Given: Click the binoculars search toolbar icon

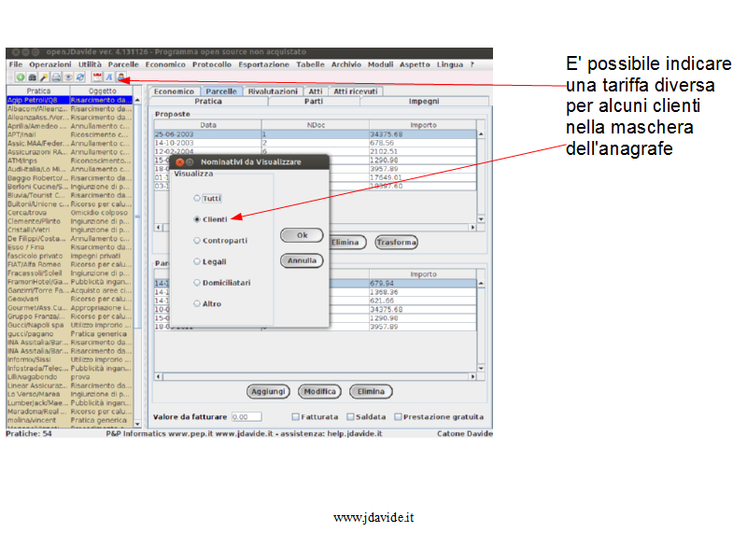Looking at the screenshot, I should click(x=33, y=77).
